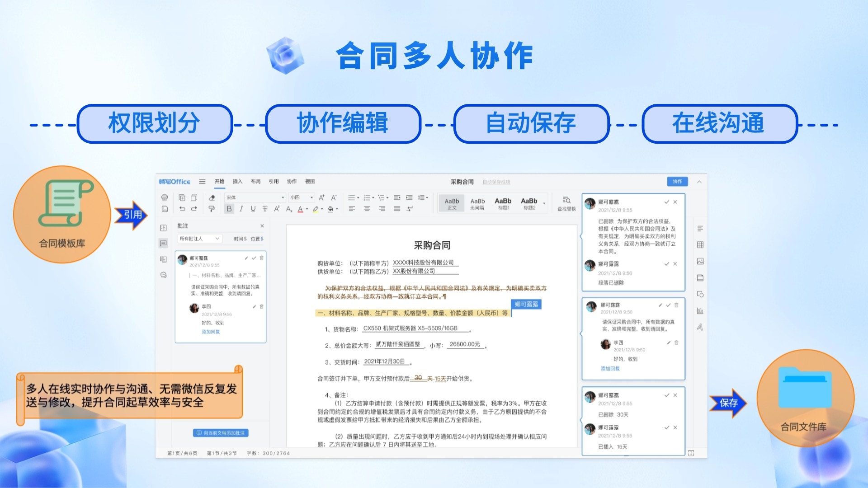Screen dimensions: 868x488
Task: Toggle subscript formatting
Action: pos(289,209)
